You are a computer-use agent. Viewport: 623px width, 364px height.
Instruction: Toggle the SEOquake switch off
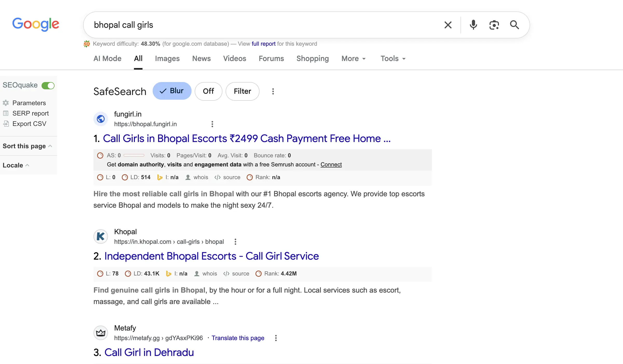(48, 85)
